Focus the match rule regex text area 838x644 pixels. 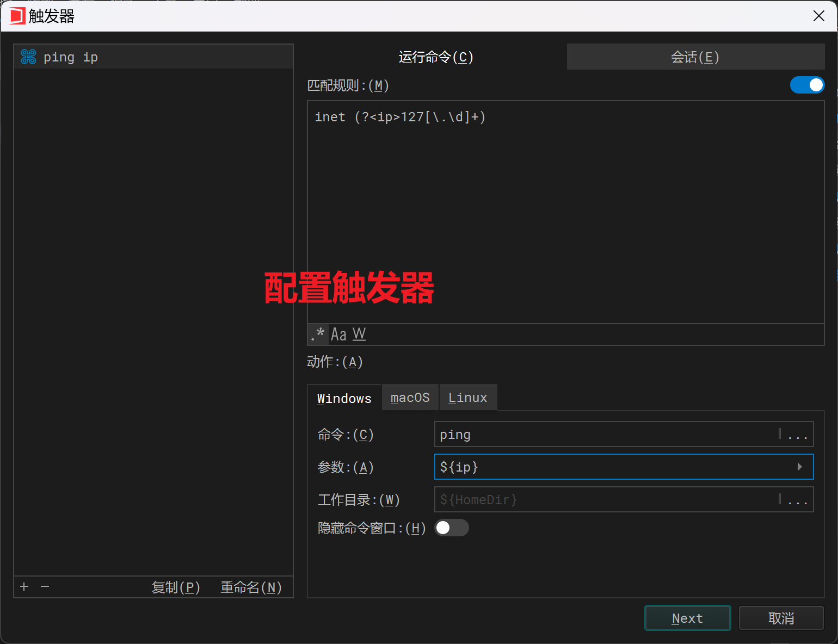[x=566, y=212]
